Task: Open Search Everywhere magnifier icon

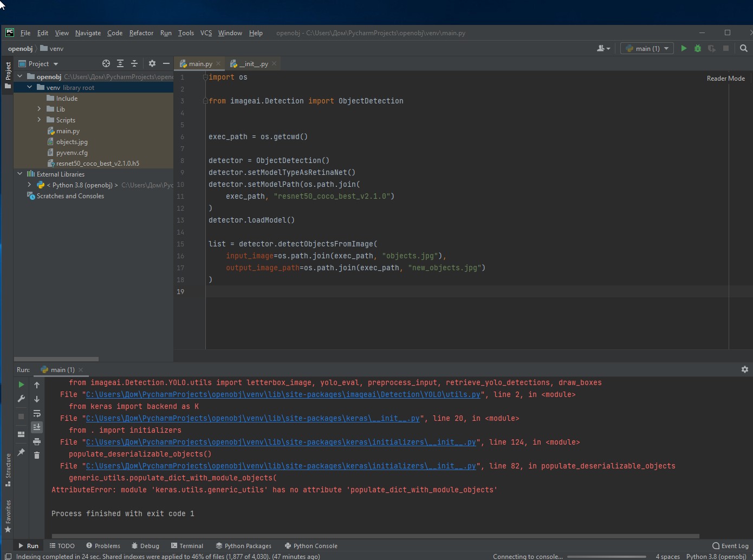Action: tap(744, 48)
